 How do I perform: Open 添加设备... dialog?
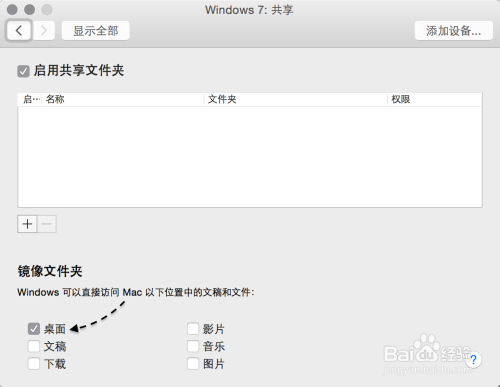[454, 31]
